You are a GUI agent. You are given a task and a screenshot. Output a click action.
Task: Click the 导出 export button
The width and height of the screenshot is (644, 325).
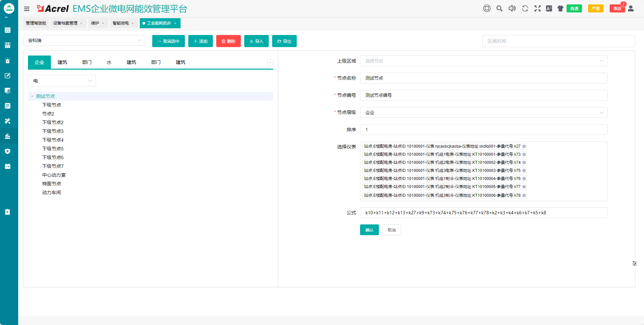click(284, 41)
